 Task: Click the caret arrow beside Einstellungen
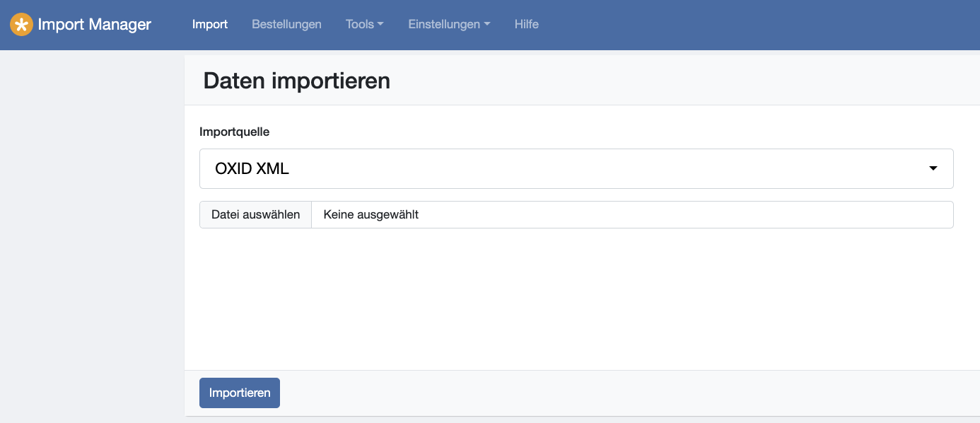point(487,25)
